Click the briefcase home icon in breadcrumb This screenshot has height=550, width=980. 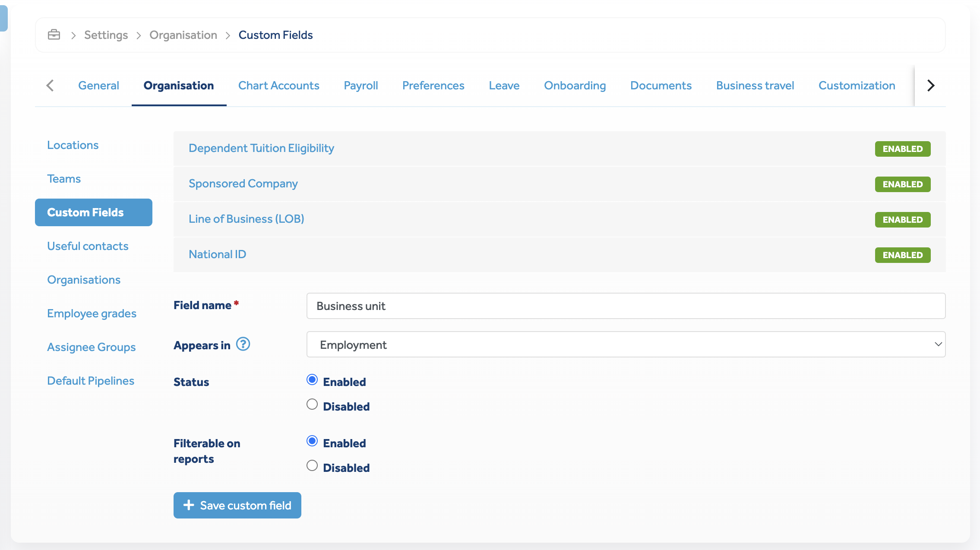coord(54,35)
